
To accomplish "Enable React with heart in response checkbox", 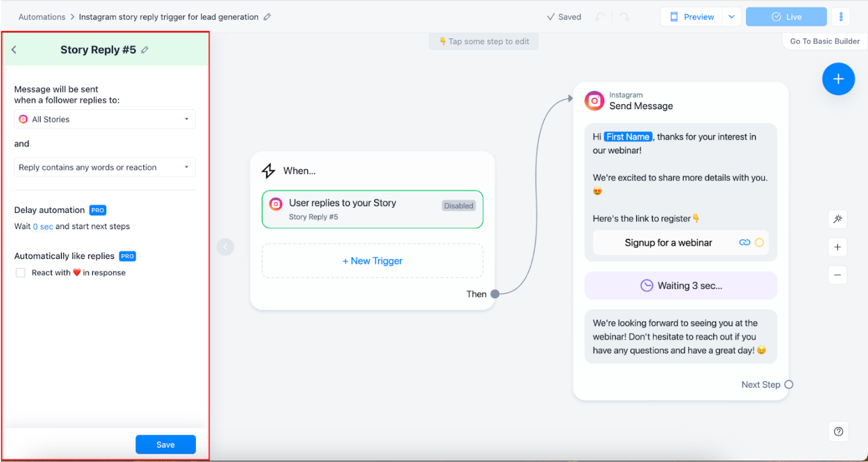I will (x=21, y=273).
